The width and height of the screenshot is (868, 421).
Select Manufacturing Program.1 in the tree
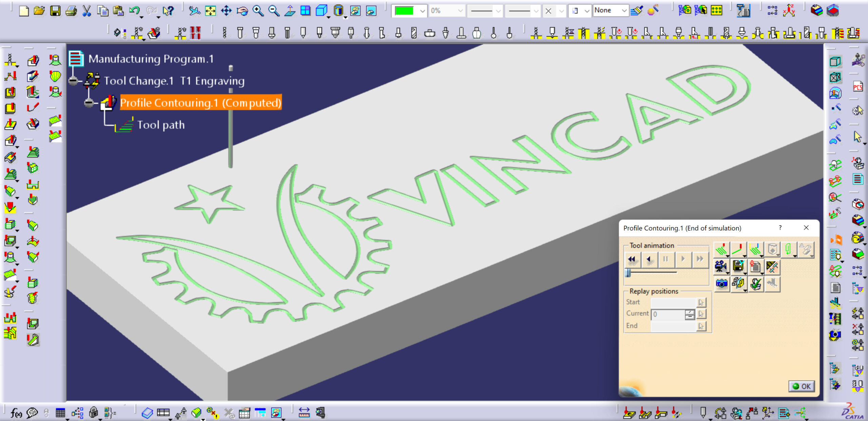[x=151, y=59]
